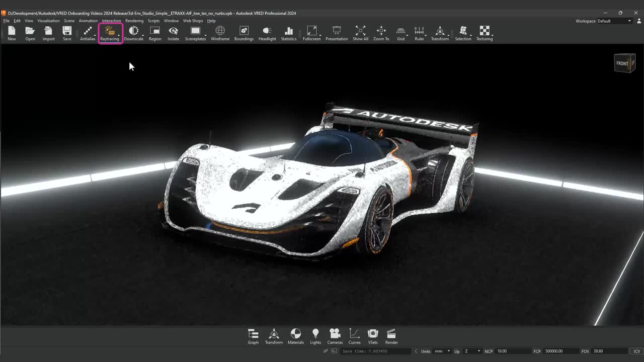
Task: Click the Region render icon
Action: (155, 33)
